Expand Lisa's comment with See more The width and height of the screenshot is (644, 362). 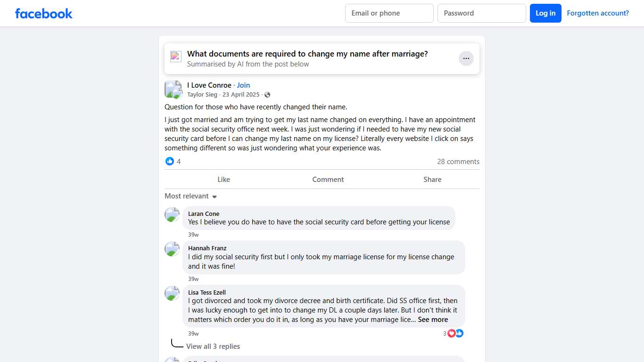coord(433,320)
